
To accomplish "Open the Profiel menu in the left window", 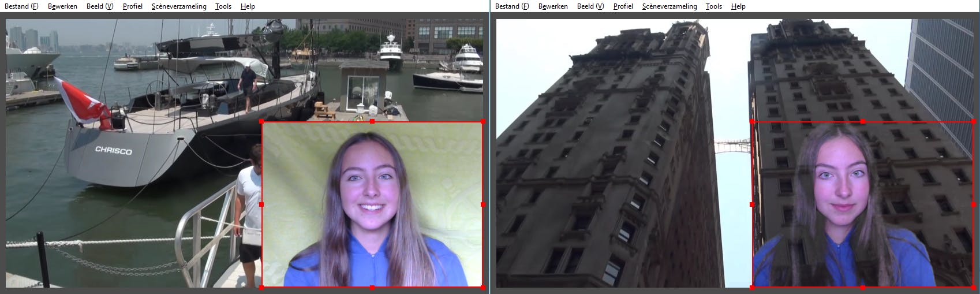I will (133, 6).
